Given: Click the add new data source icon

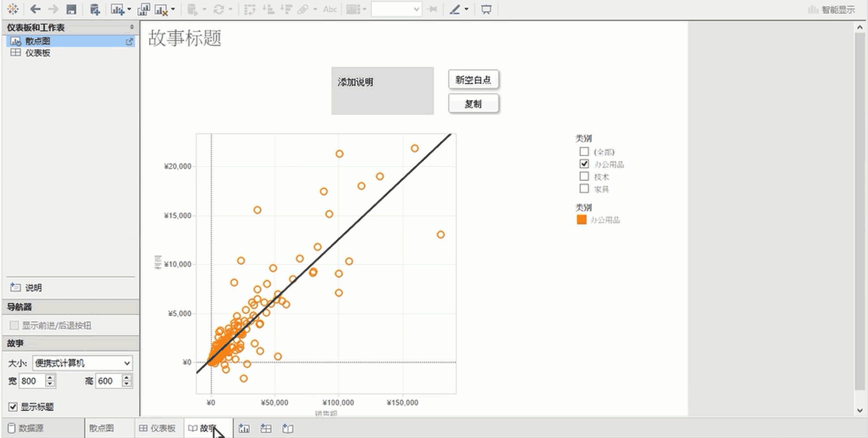Looking at the screenshot, I should pos(95,9).
